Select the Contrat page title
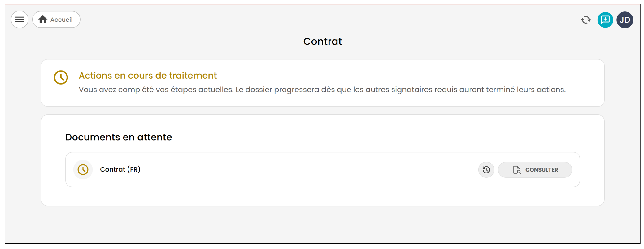The height and width of the screenshot is (249, 644). point(323,41)
